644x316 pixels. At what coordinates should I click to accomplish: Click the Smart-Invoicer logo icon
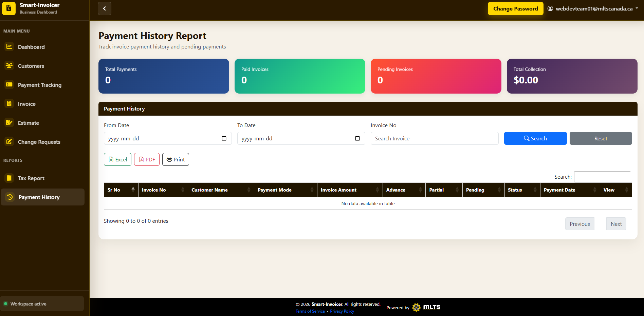coord(9,8)
